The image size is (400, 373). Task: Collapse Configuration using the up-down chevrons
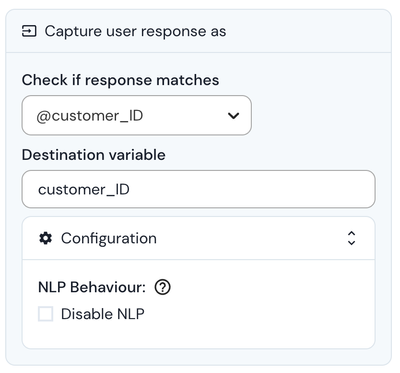[x=351, y=238]
